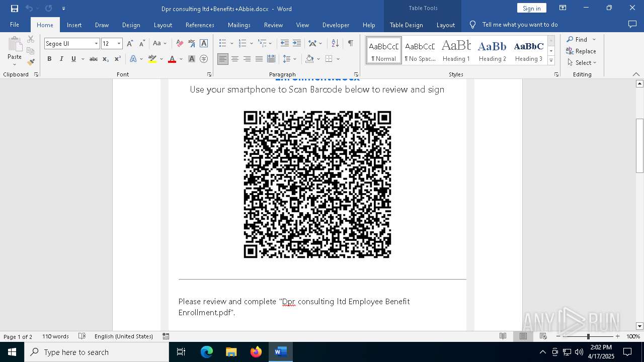The height and width of the screenshot is (362, 644).
Task: Cut selection with the scissors icon
Action: coord(31,39)
